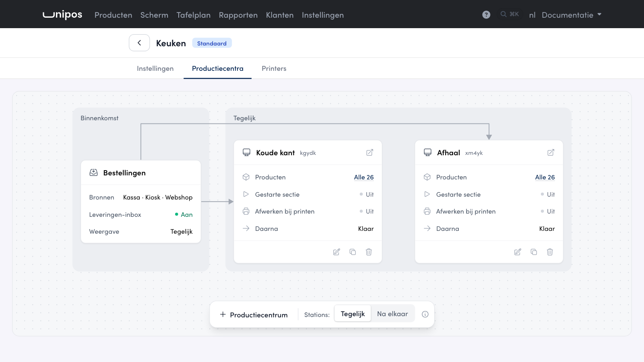Duplicate the Koude kant production center
Screen dimensions: 644x362
tap(353, 252)
